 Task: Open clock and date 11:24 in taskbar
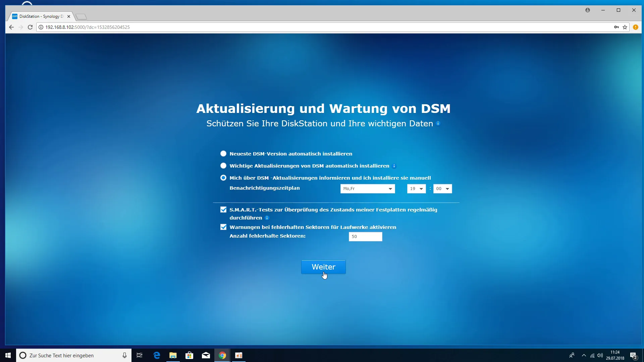pyautogui.click(x=615, y=355)
